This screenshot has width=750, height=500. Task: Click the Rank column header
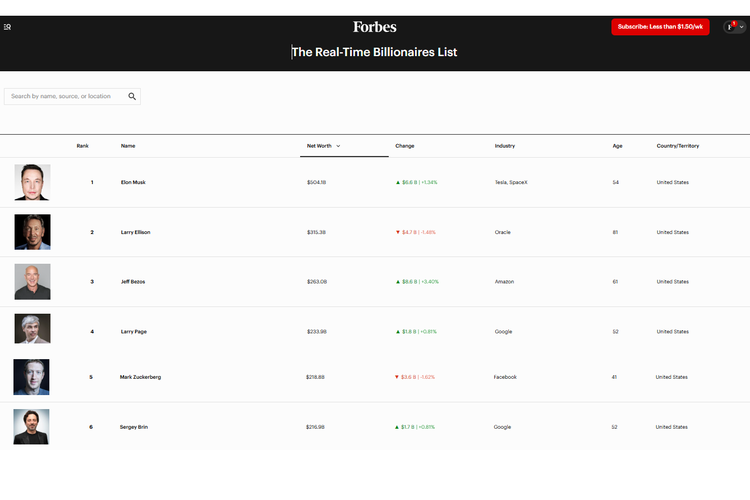tap(82, 146)
